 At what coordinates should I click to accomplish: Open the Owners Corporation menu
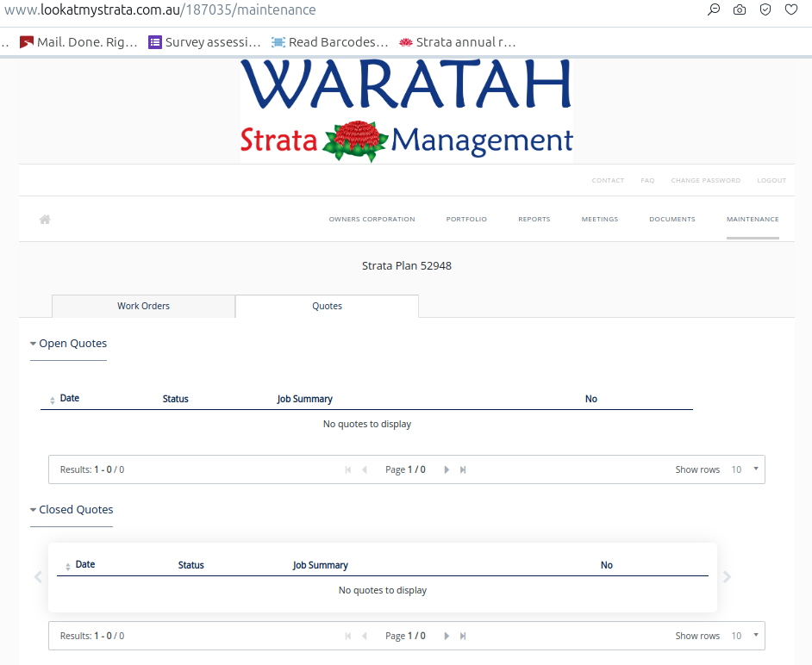372,220
